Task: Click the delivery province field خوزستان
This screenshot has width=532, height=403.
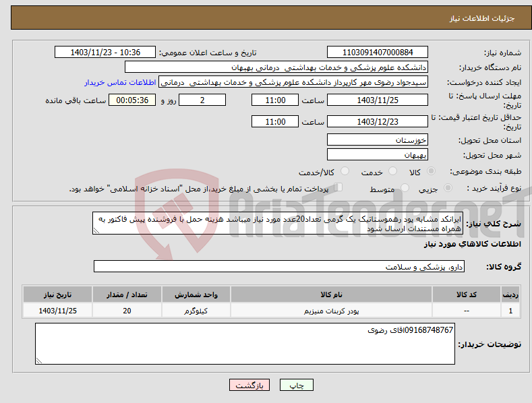Action: [x=378, y=139]
